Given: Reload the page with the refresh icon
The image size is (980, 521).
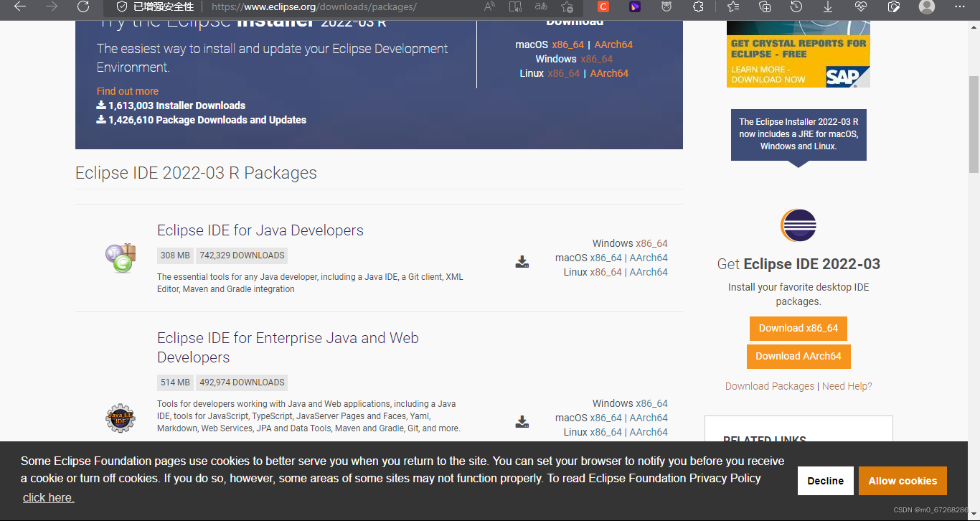Looking at the screenshot, I should pos(83,6).
